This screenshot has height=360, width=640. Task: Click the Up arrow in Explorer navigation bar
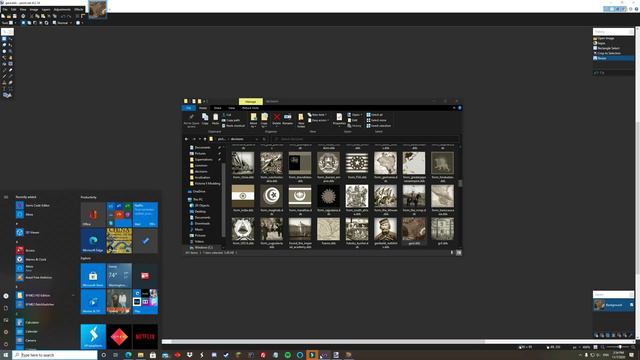[205, 139]
